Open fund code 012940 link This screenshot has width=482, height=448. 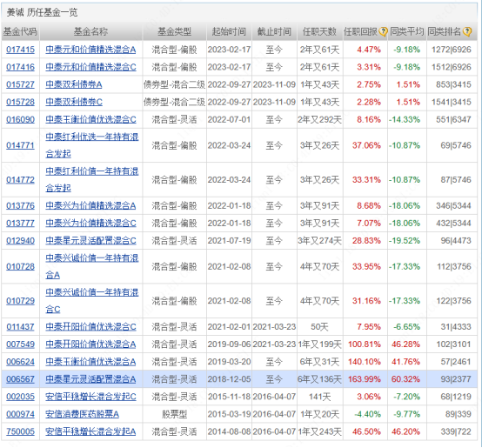(20, 241)
